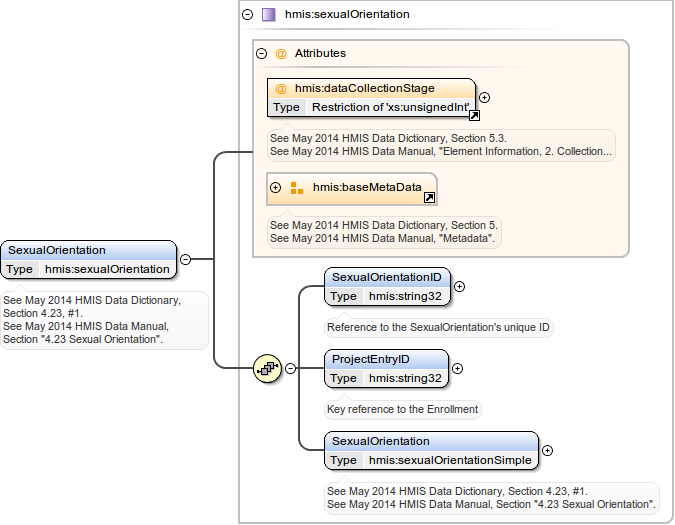Click the orange @ Attributes icon
This screenshot has height=525, width=675.
(x=281, y=54)
